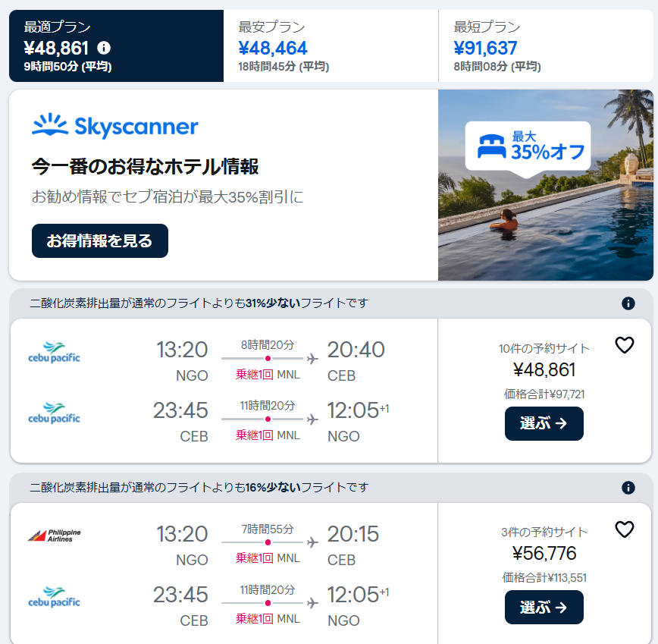Viewport: 658px width, 644px height.
Task: Click the 今一番のお得なホテル情報 headline
Action: [146, 166]
